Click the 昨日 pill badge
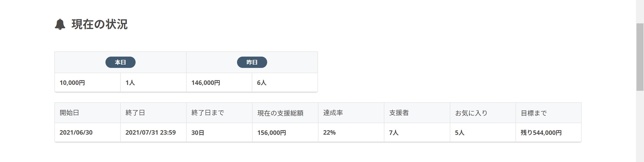Screen dimensions: 644x162 click(x=252, y=62)
